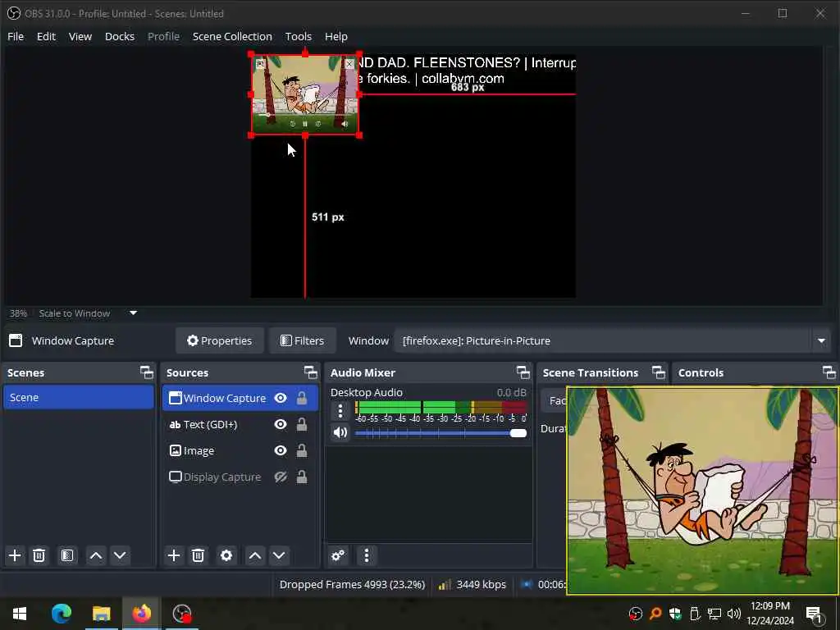Select the Display Capture source
This screenshot has width=840, height=630.
point(217,477)
